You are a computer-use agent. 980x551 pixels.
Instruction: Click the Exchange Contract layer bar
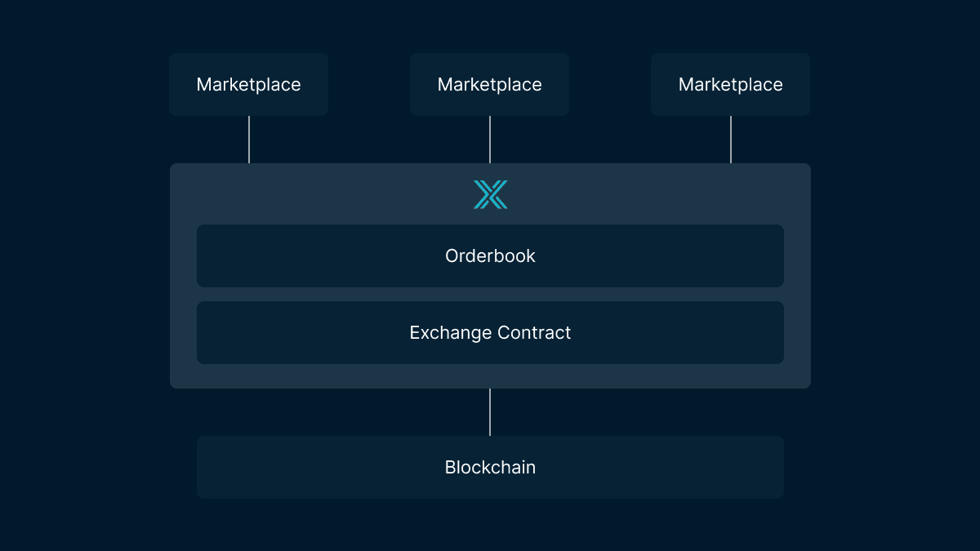point(490,333)
